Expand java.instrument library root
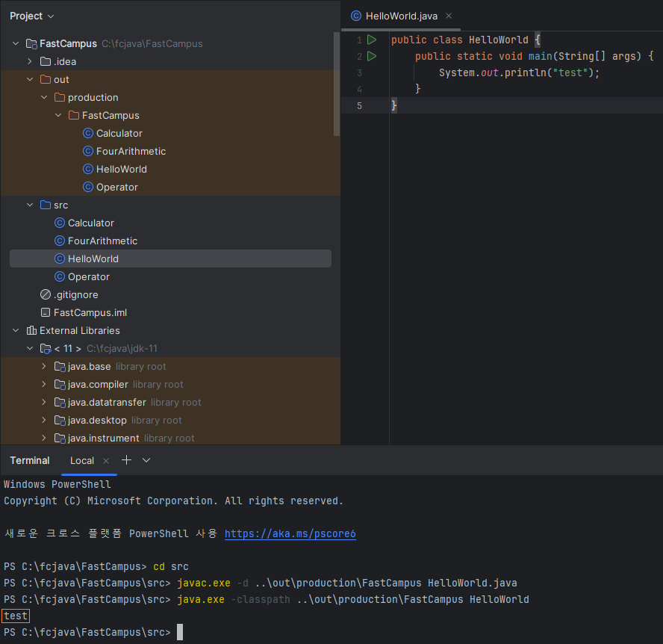The height and width of the screenshot is (644, 663). pyautogui.click(x=44, y=438)
